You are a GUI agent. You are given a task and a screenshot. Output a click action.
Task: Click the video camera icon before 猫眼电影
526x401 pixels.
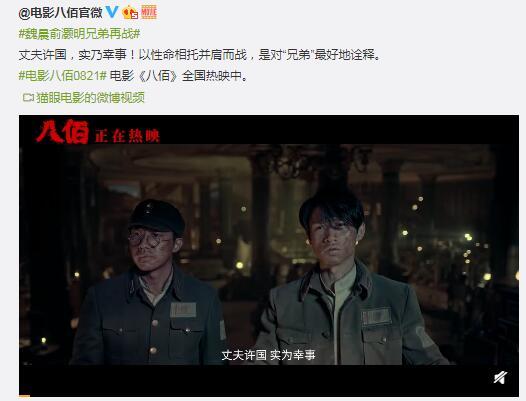28,98
